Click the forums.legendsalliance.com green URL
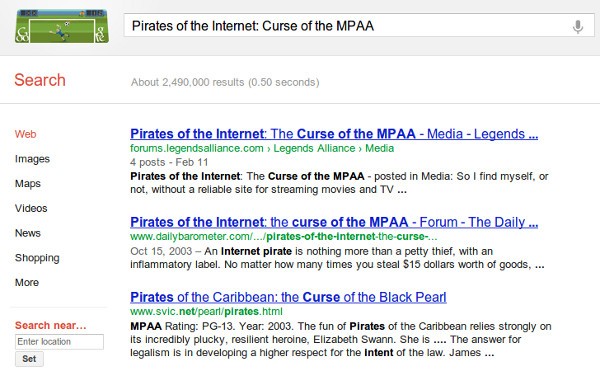 click(197, 148)
